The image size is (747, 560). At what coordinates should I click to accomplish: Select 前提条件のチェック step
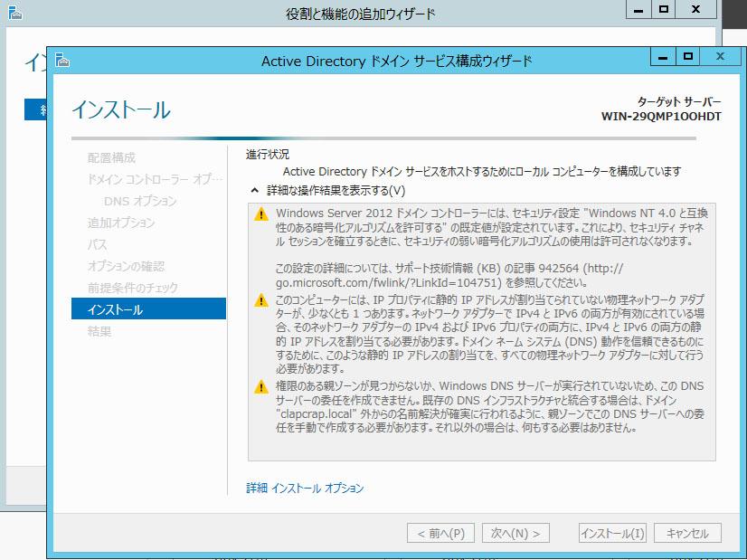[x=132, y=288]
